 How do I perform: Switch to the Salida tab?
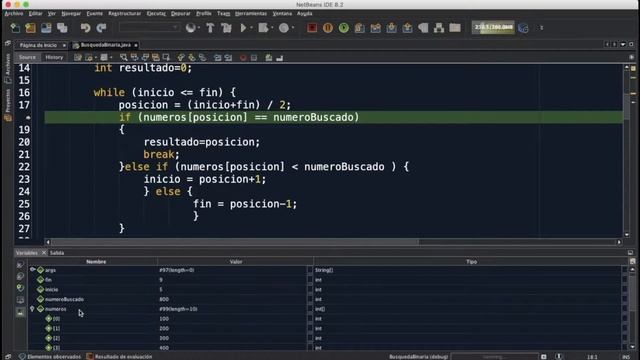pos(57,253)
